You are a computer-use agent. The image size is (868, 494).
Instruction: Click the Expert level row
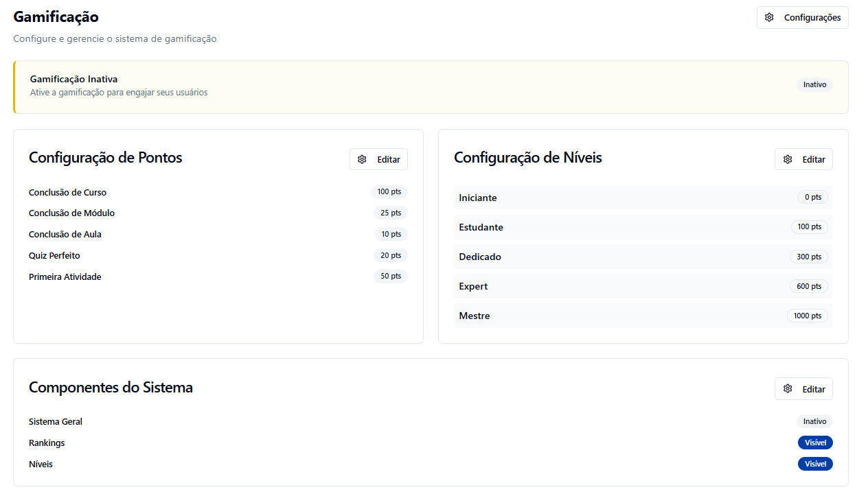(x=643, y=286)
